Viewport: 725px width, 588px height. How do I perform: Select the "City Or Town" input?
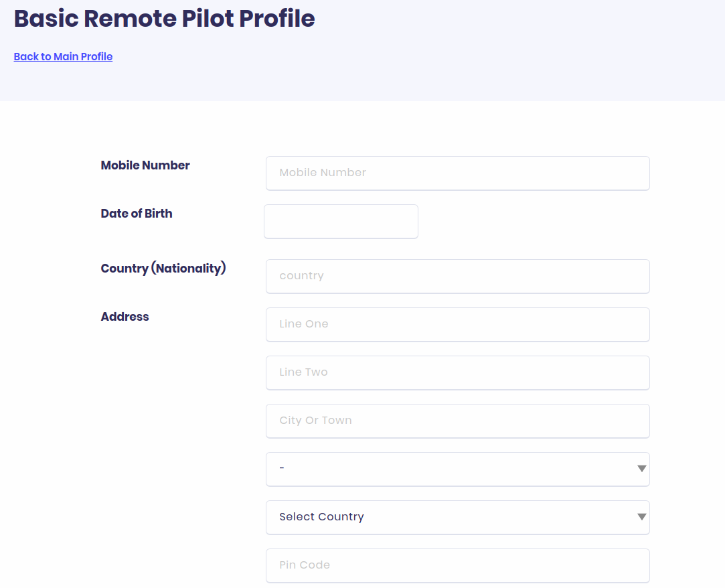click(x=458, y=421)
